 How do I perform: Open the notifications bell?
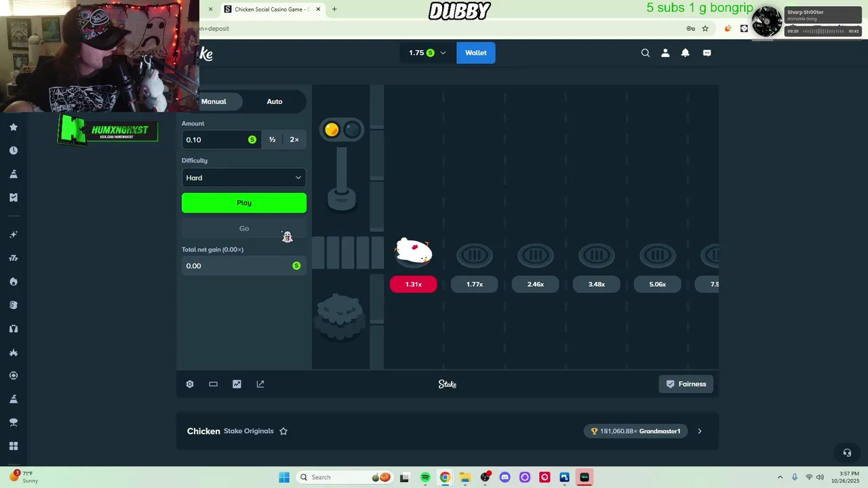click(x=686, y=53)
